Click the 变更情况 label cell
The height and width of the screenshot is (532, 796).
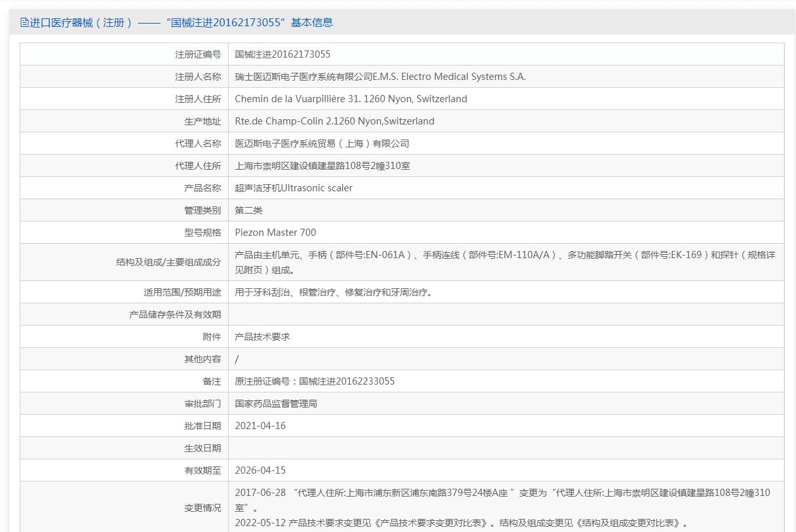point(124,508)
